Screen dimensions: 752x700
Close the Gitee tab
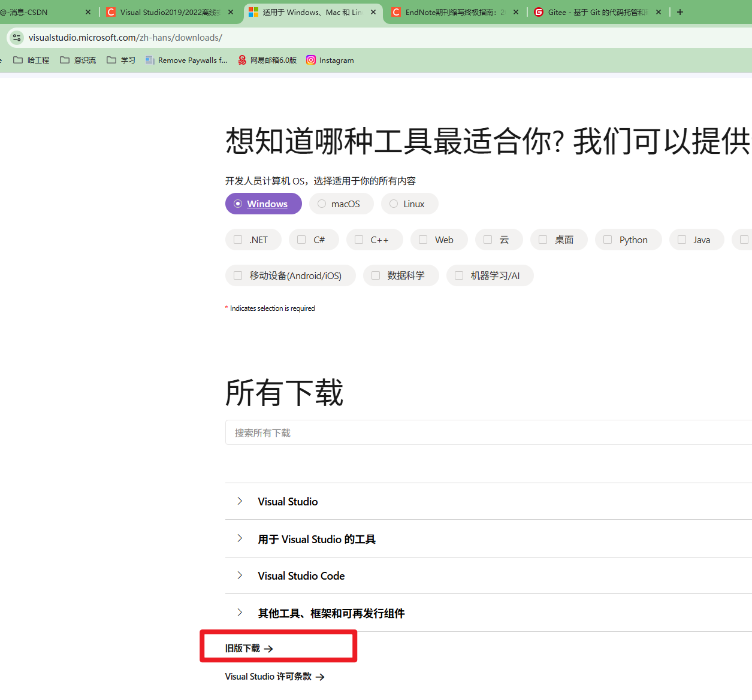coord(659,12)
